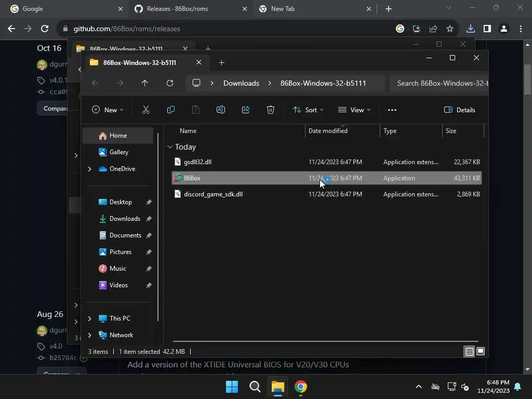This screenshot has height=399, width=532.
Task: Bookmark this page with the star icon
Action: point(449,29)
